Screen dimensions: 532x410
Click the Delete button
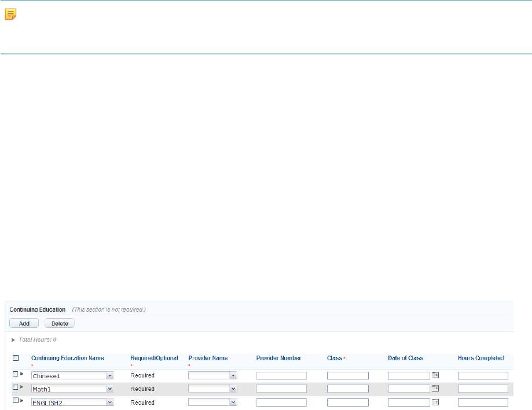(60, 323)
